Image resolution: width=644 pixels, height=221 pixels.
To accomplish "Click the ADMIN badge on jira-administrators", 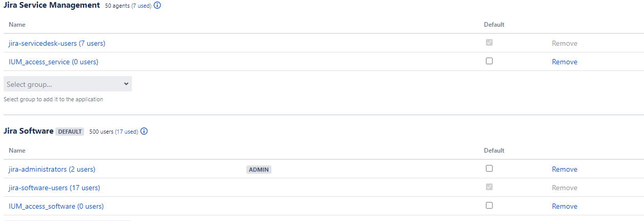I will [x=259, y=169].
